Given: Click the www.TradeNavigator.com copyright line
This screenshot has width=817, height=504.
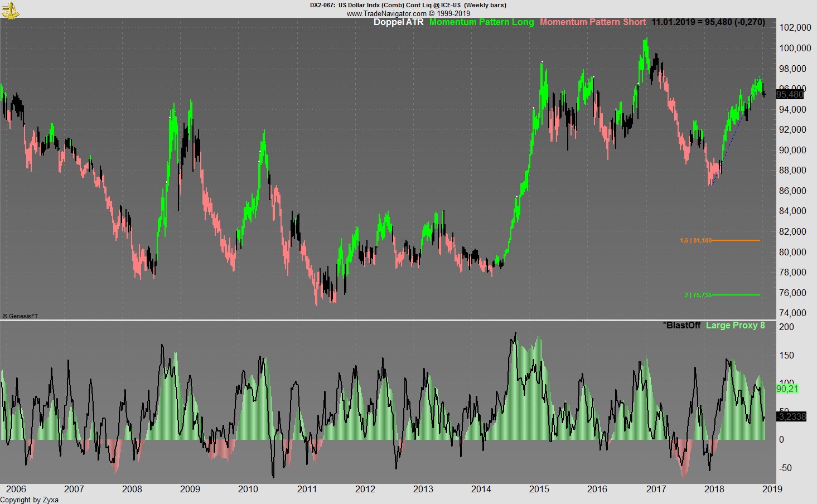Looking at the screenshot, I should coord(408,13).
